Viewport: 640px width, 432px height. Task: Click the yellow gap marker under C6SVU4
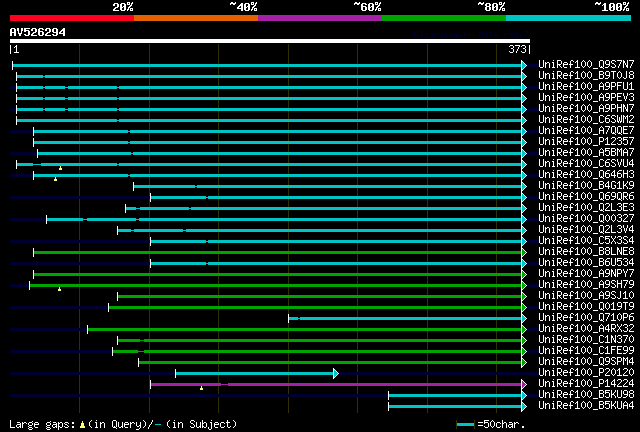(x=60, y=168)
